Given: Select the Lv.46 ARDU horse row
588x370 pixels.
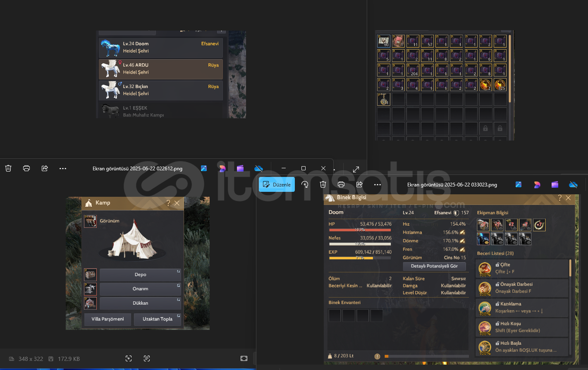Looking at the screenshot, I should click(161, 69).
